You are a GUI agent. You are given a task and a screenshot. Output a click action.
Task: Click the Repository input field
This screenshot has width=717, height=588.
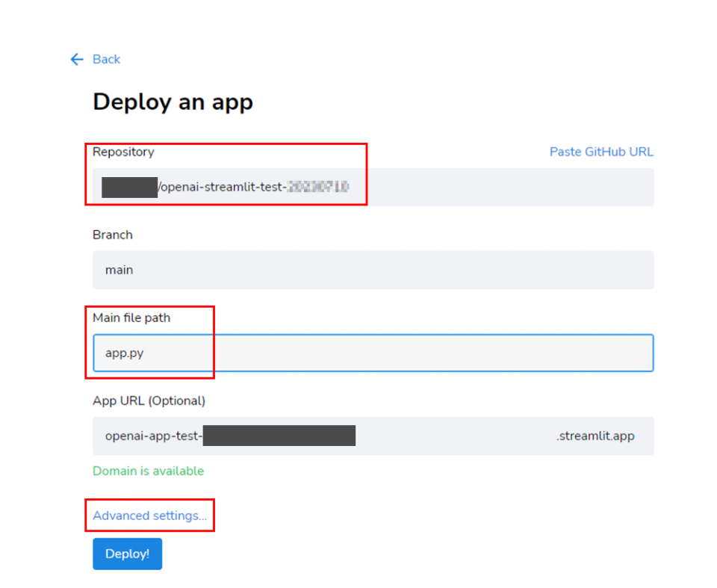click(373, 187)
